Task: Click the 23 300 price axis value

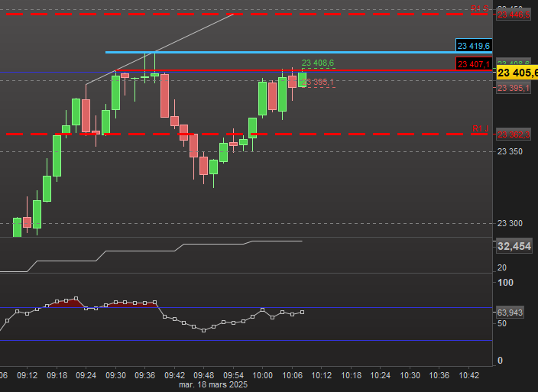Action: click(510, 223)
